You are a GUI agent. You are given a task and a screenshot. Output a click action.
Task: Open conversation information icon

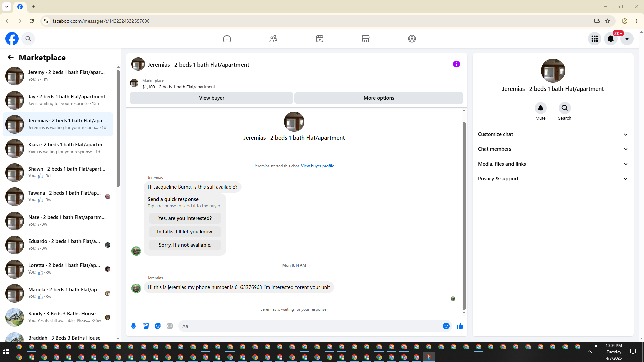point(457,64)
